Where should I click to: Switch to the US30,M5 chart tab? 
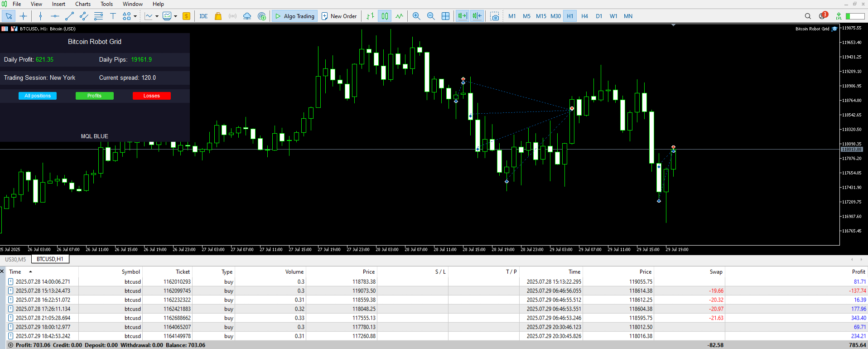(x=15, y=259)
